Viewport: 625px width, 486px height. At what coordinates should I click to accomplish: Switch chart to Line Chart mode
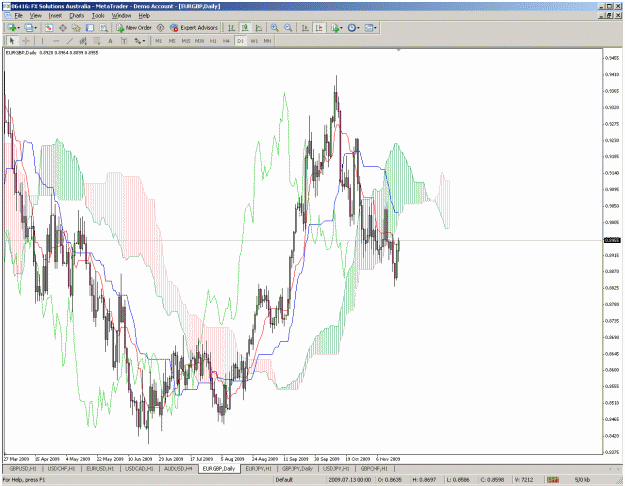click(x=259, y=28)
